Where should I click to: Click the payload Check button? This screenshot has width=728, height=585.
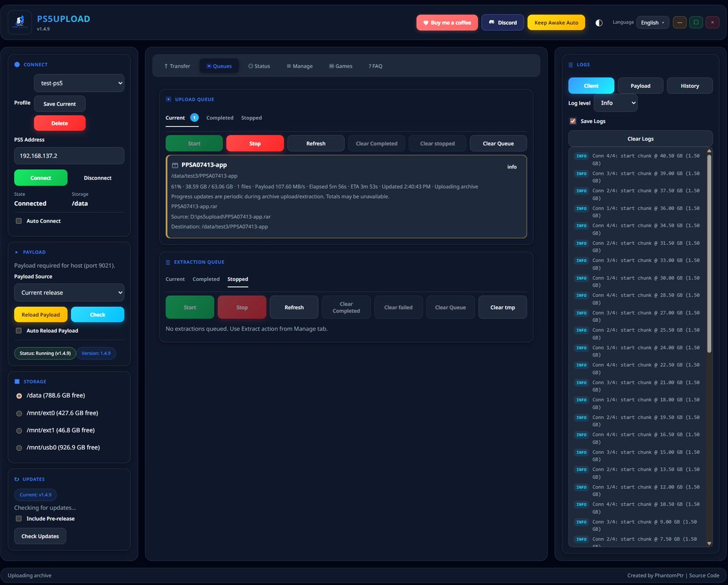point(98,315)
